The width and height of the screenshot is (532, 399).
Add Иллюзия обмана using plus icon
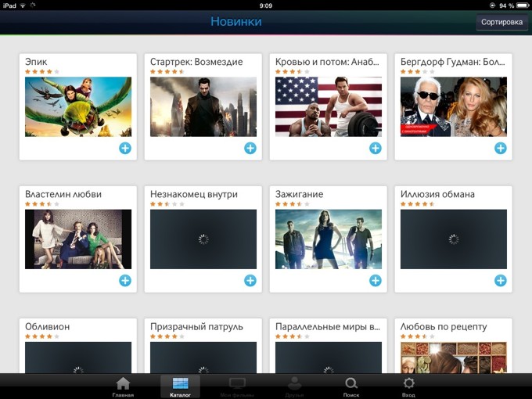(501, 281)
